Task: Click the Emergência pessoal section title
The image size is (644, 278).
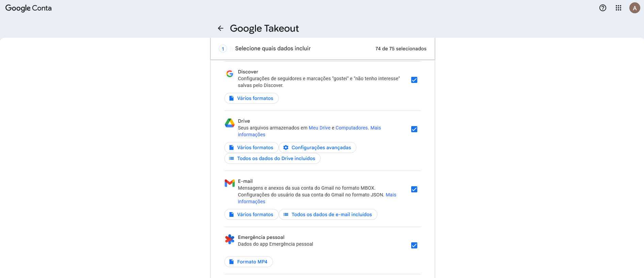Action: point(261,237)
